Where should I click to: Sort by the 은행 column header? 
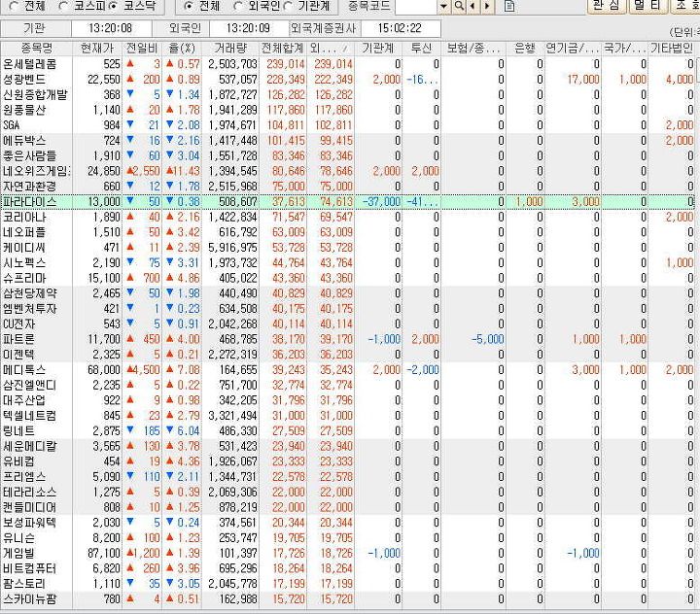525,49
